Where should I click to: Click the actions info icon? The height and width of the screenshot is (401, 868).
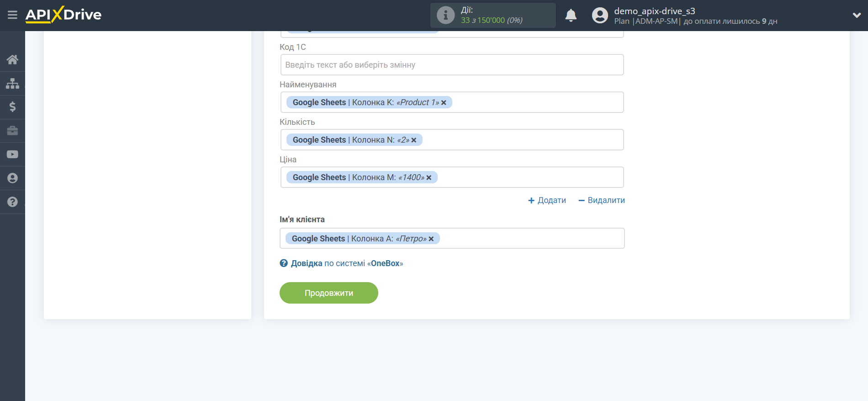[445, 15]
